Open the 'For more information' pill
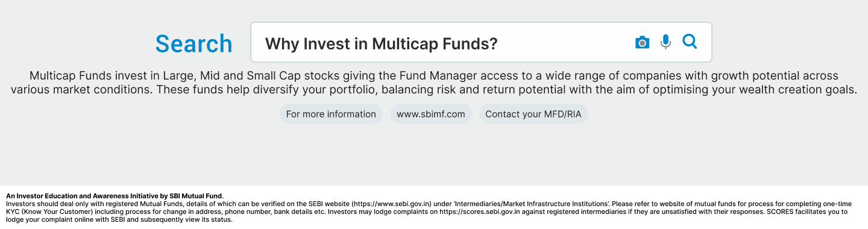The height and width of the screenshot is (229, 868). pos(331,114)
